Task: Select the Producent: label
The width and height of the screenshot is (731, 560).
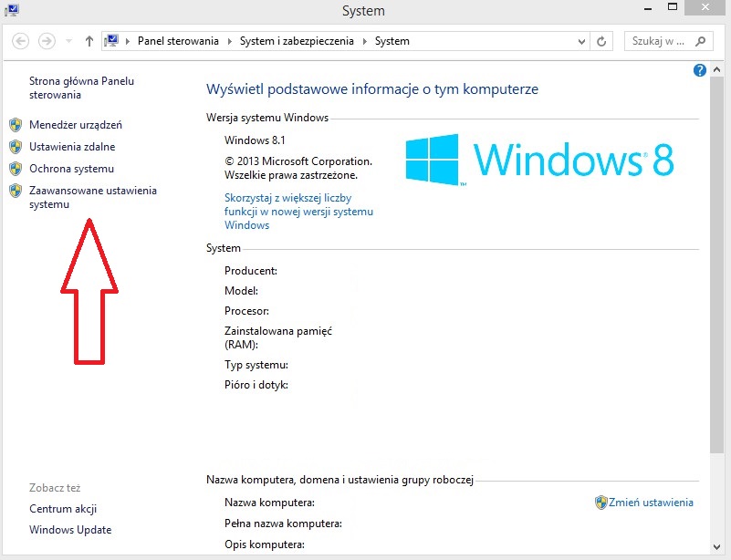Action: 251,271
